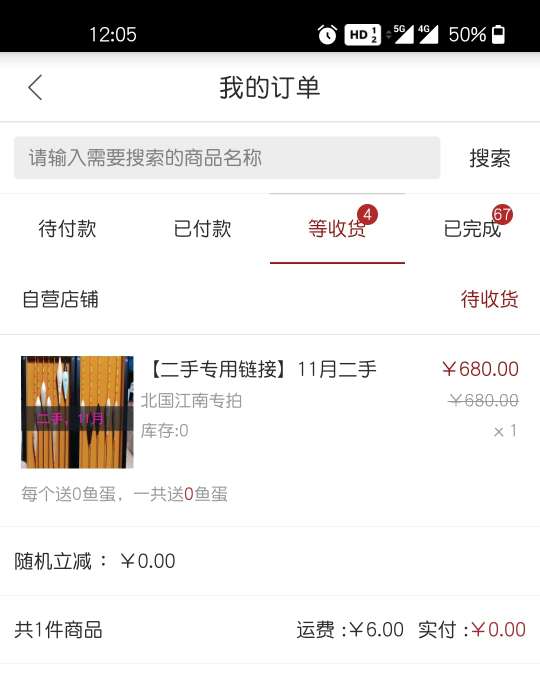Switch to the 已付款 tab

(x=202, y=228)
